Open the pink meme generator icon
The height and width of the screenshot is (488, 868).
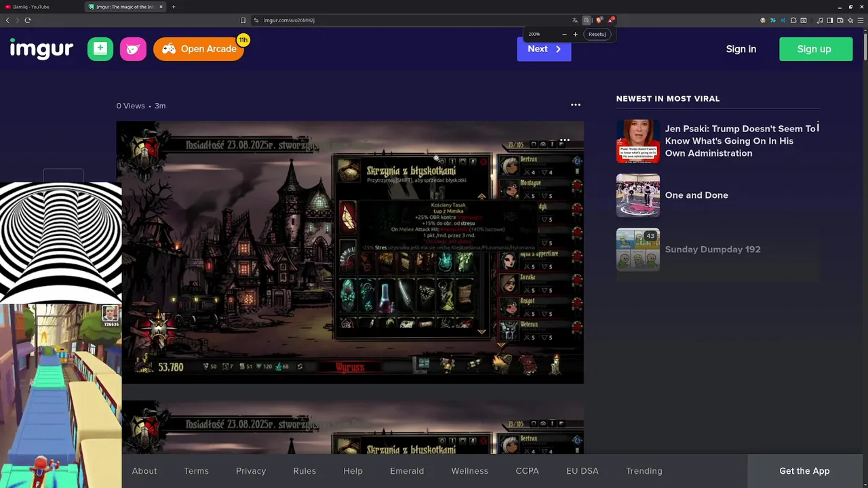click(x=133, y=49)
